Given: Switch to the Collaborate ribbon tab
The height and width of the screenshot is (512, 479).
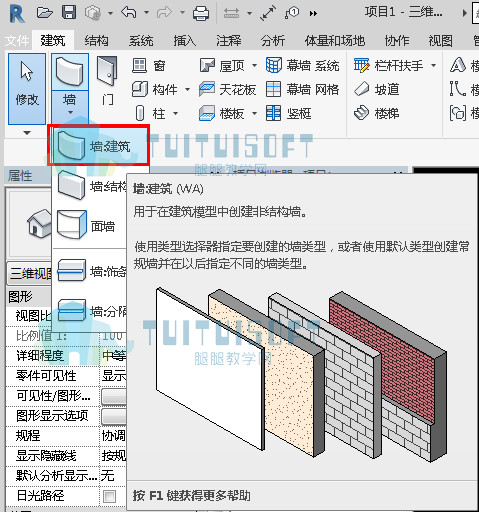Looking at the screenshot, I should tap(397, 41).
